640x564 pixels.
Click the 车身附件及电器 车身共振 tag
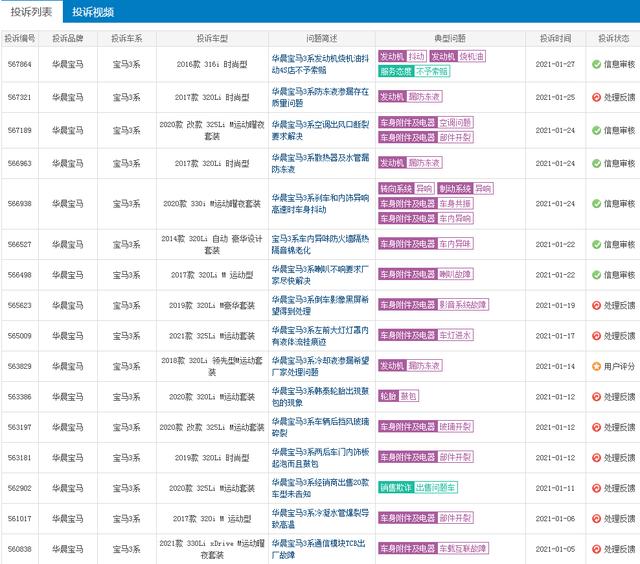426,203
